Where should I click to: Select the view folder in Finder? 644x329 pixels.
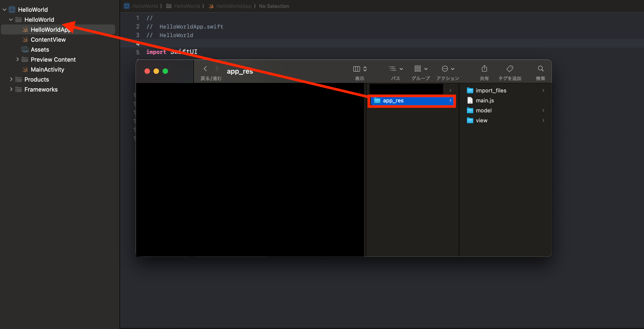[x=481, y=121]
